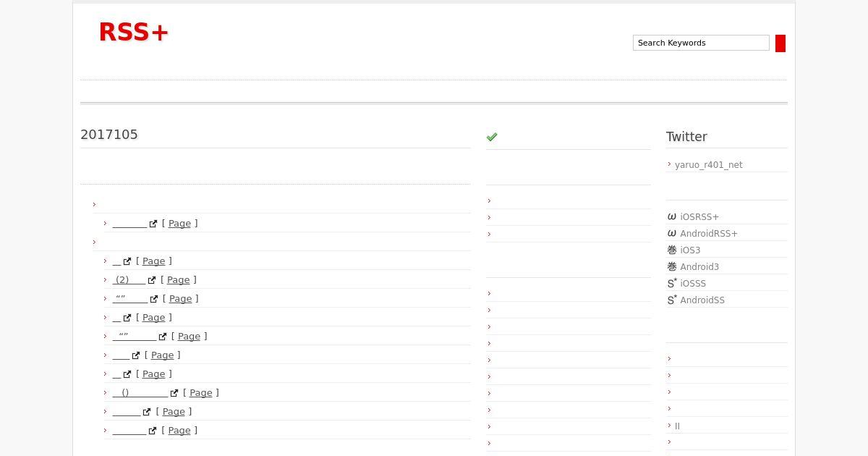Click the omega icon beside iOSRSS+
868x456 pixels.
(672, 216)
